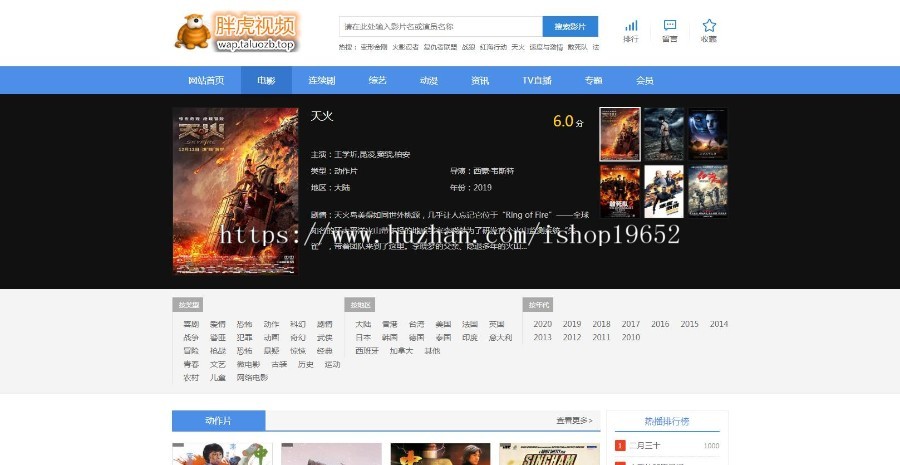Open 连续剧 navigation item
The height and width of the screenshot is (465, 900).
[321, 80]
